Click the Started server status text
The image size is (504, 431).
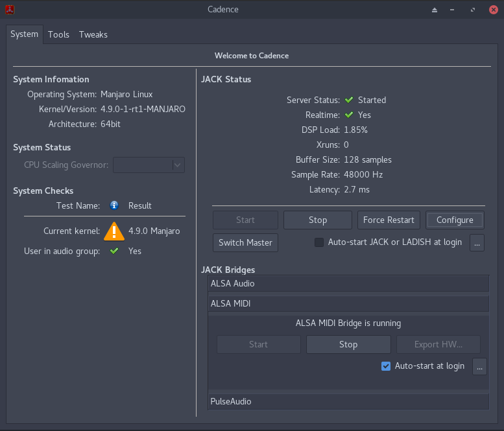(x=372, y=100)
